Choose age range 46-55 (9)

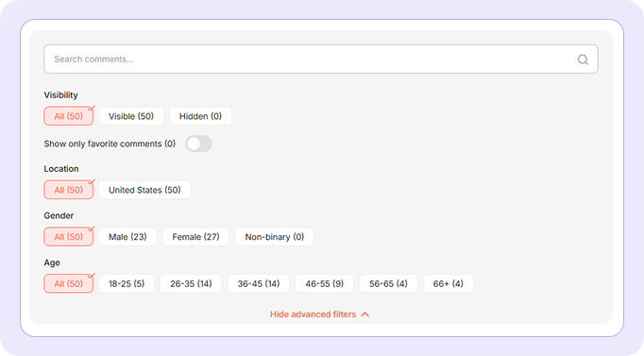pos(325,283)
